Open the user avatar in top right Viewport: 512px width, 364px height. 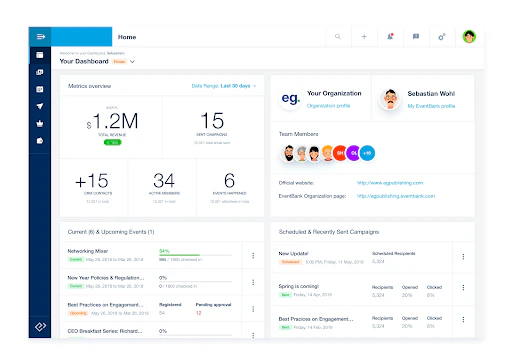469,37
